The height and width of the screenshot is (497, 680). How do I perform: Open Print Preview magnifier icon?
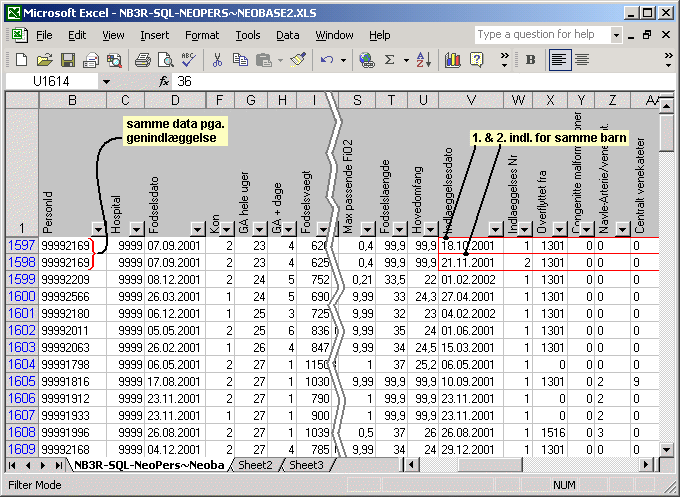pos(166,59)
